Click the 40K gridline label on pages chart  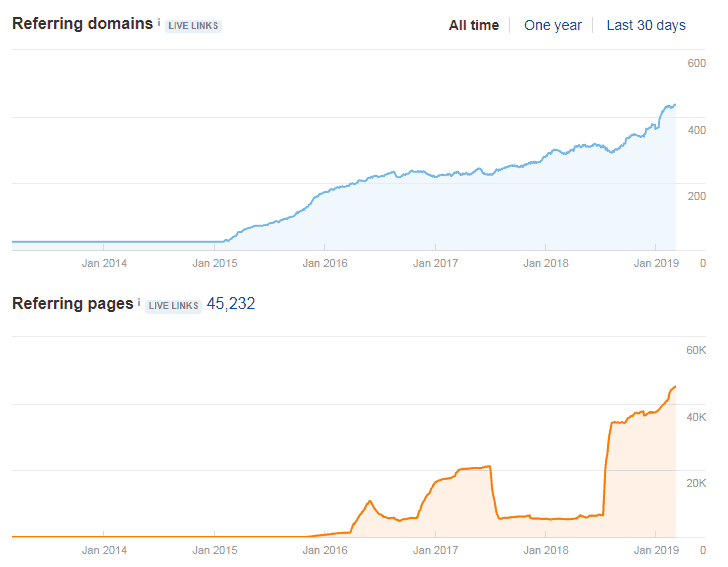tap(696, 417)
